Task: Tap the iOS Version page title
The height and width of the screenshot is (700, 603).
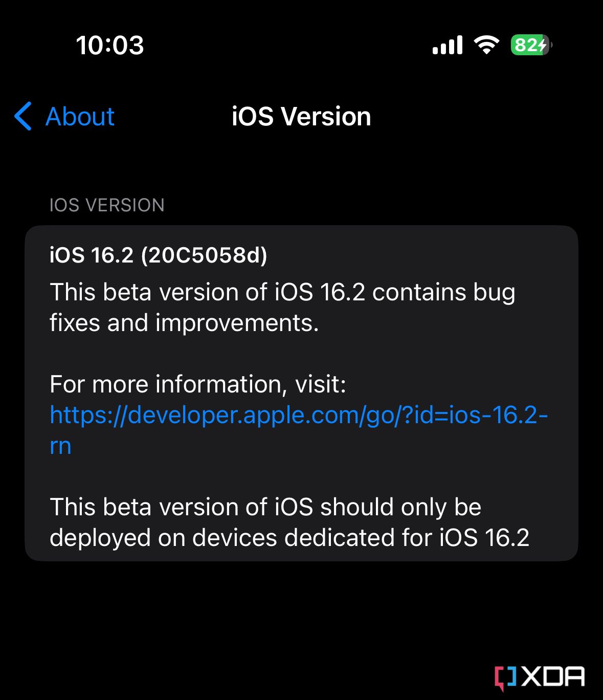Action: (x=301, y=116)
